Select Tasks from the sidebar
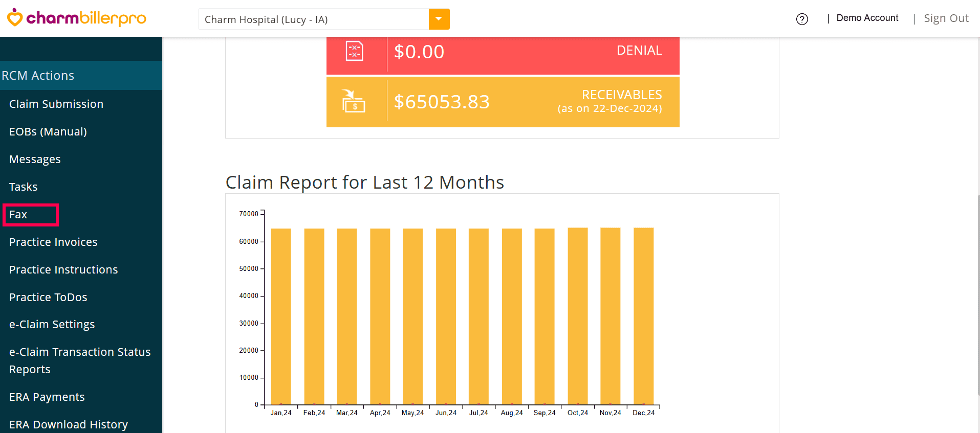The height and width of the screenshot is (433, 980). (24, 187)
